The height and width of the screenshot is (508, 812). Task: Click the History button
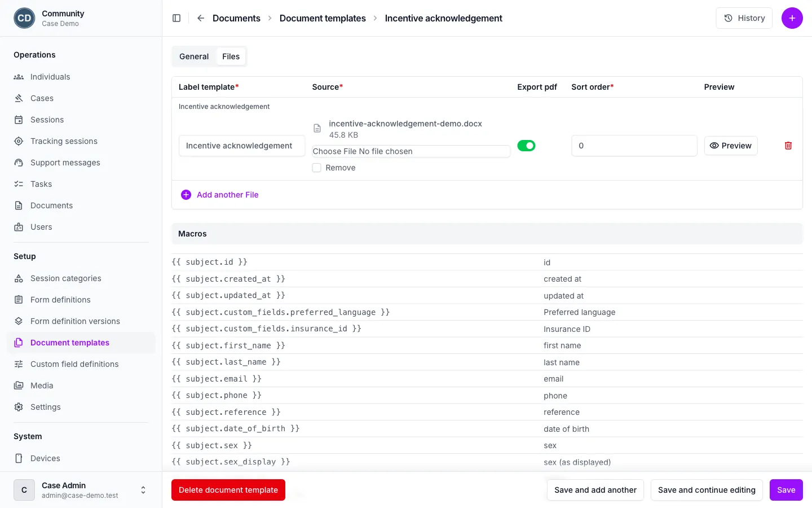tap(744, 18)
